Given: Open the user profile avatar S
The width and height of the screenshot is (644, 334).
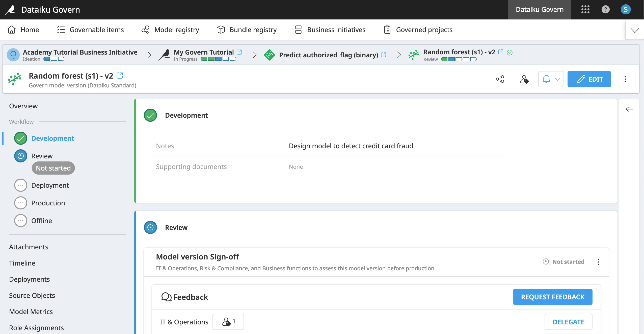Looking at the screenshot, I should [626, 10].
